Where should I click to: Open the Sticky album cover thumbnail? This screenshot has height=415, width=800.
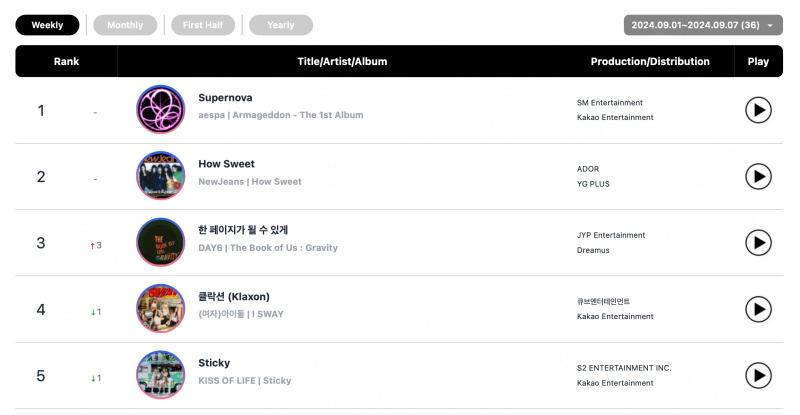click(x=161, y=375)
